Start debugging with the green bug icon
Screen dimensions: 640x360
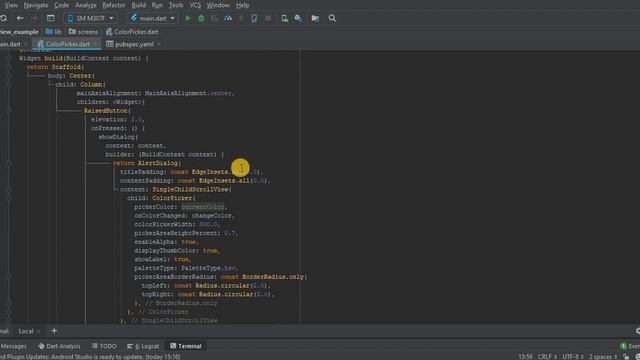point(201,18)
